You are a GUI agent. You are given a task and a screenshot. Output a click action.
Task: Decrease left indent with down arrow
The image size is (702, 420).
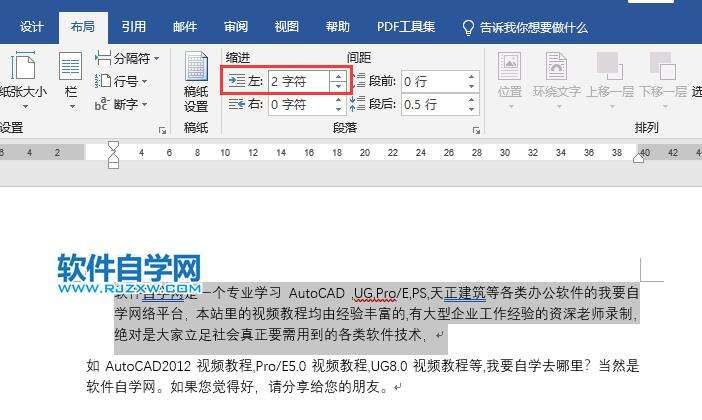(338, 86)
